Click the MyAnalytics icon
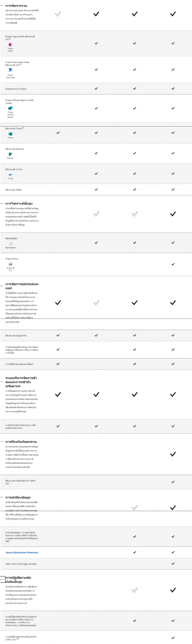The width and height of the screenshot is (192, 644). [10, 244]
